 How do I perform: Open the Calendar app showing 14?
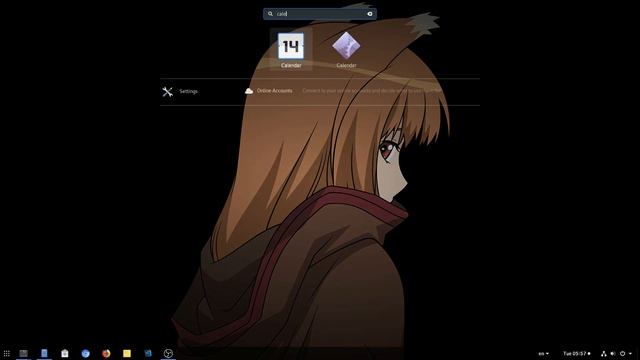pos(291,49)
